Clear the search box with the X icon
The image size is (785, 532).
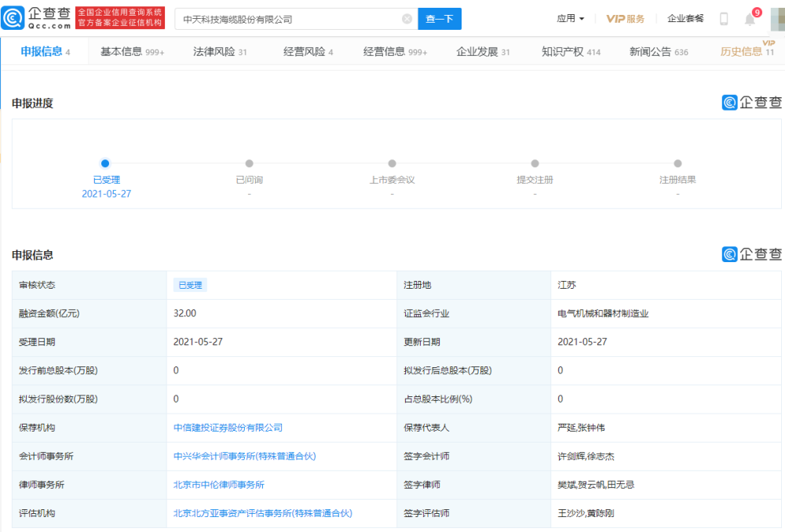point(407,19)
